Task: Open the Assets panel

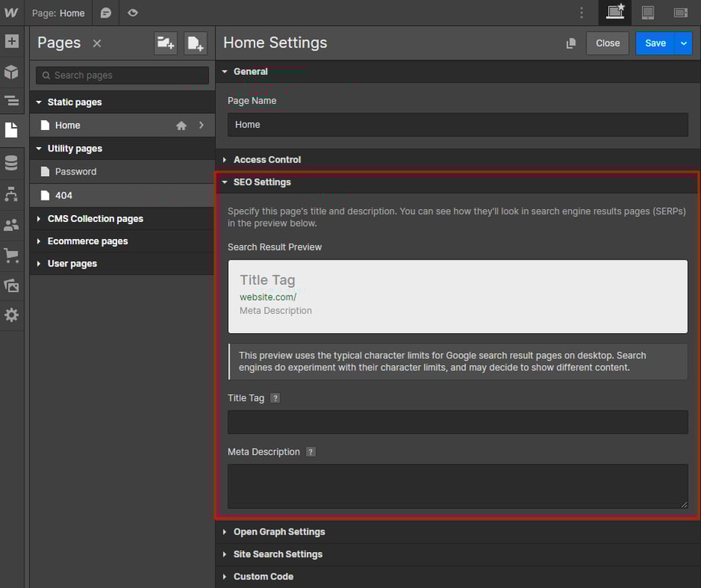Action: [11, 285]
